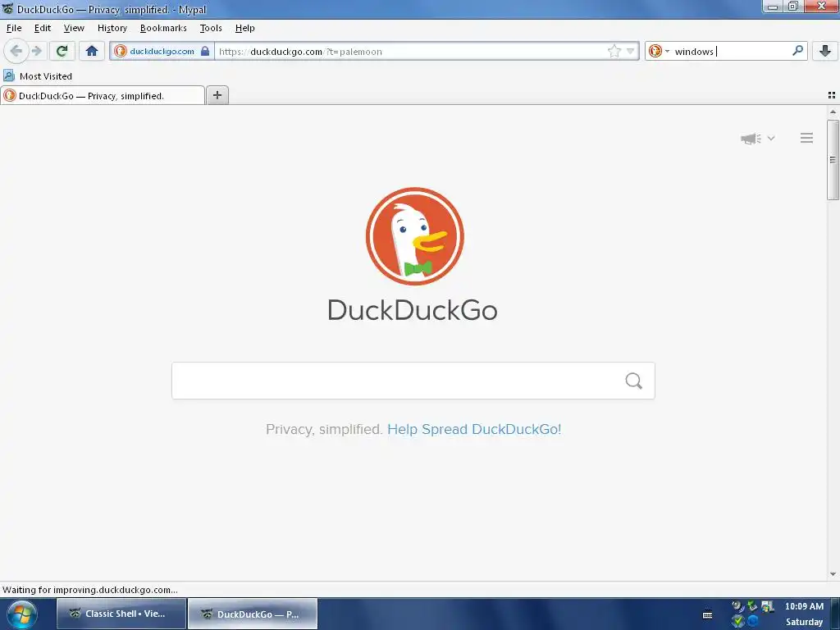This screenshot has width=840, height=630.
Task: Expand the chevron beside the megaphone
Action: [x=771, y=138]
